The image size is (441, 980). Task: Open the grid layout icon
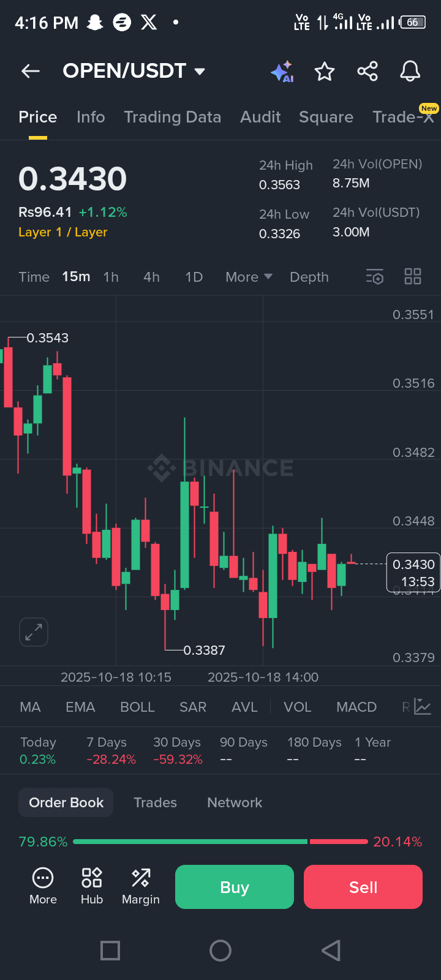click(413, 277)
